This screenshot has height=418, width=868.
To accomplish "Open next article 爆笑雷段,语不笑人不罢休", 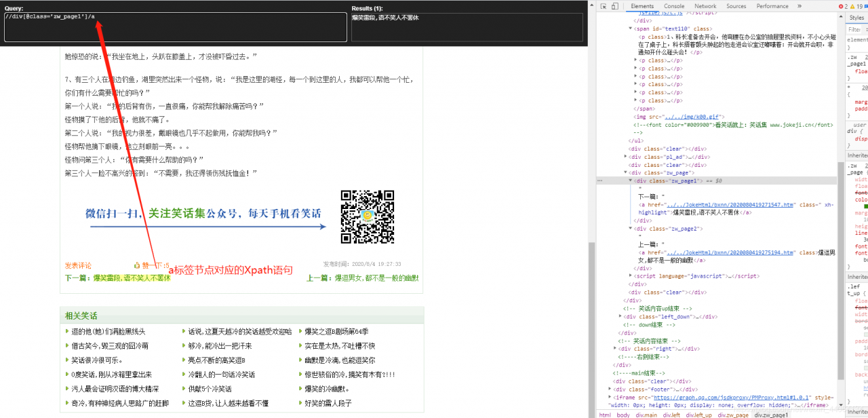I will [x=132, y=278].
